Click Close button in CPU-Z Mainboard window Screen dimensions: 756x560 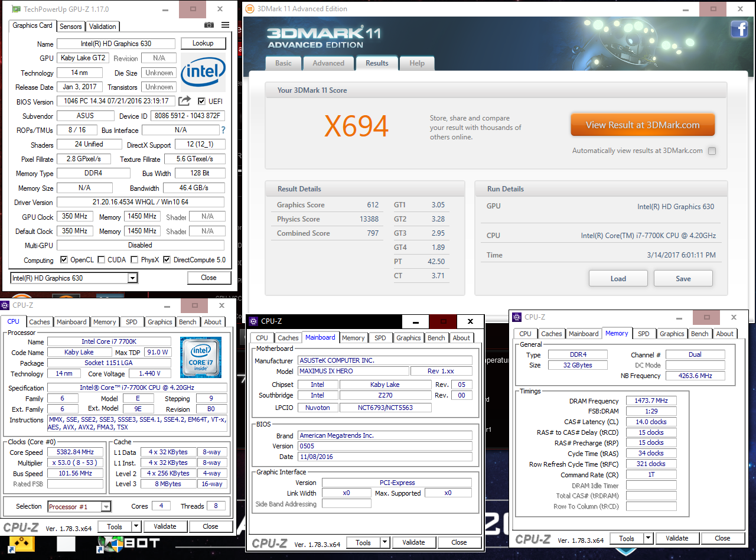[459, 542]
